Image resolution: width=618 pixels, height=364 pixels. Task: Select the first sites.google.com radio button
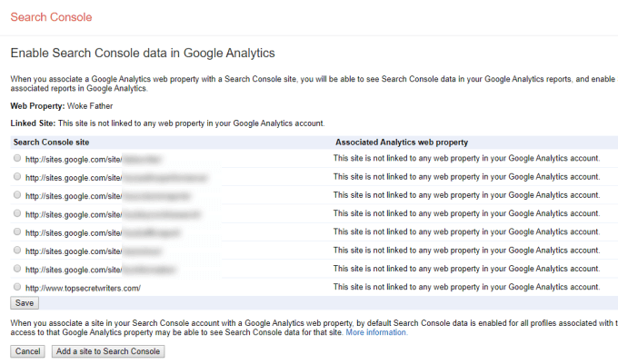(x=17, y=158)
